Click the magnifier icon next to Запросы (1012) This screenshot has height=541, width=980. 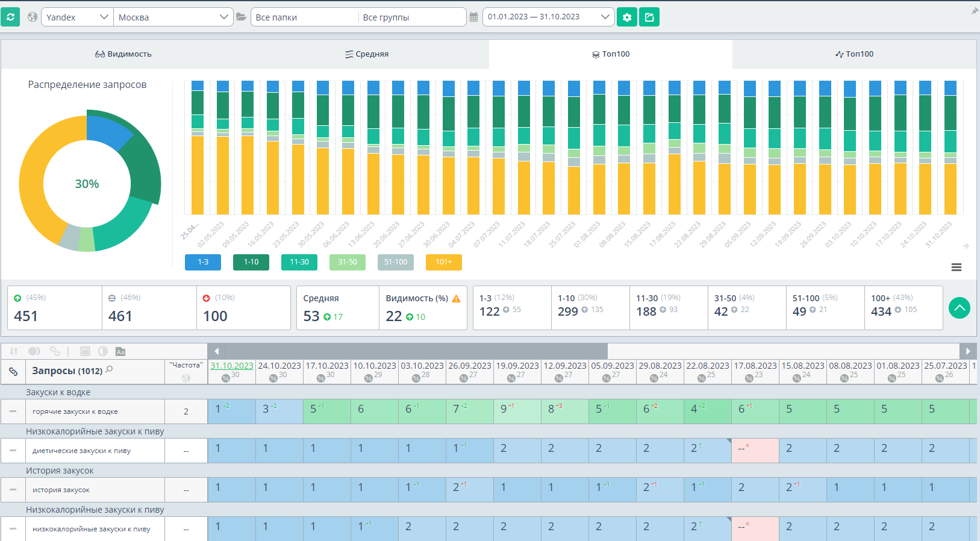coord(109,369)
